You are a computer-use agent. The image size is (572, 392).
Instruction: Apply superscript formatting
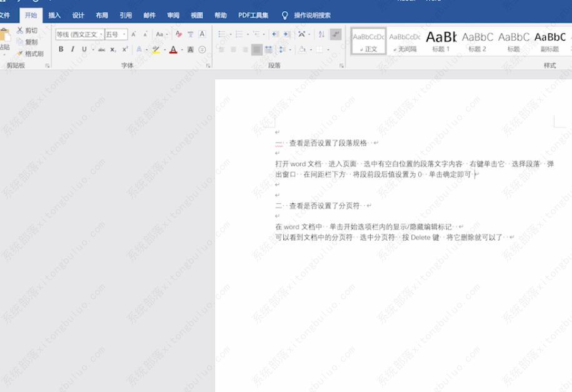(125, 49)
